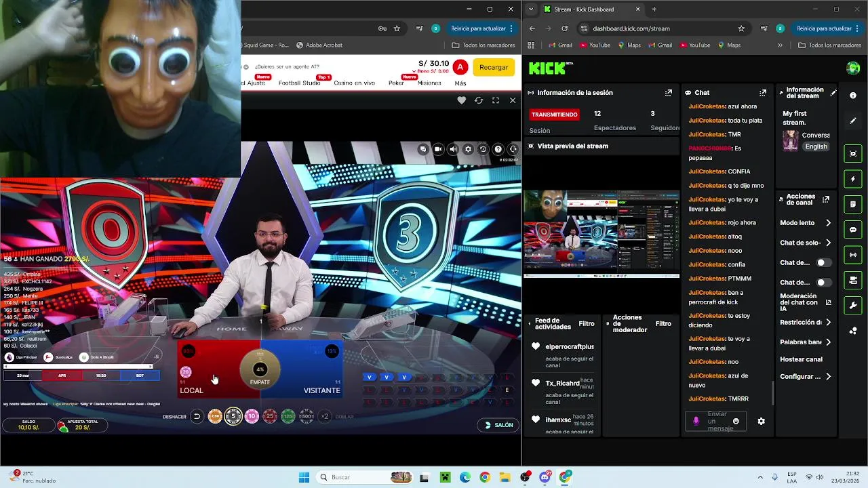Pop out the Información de la sesión panel
This screenshot has height=488, width=868.
669,92
